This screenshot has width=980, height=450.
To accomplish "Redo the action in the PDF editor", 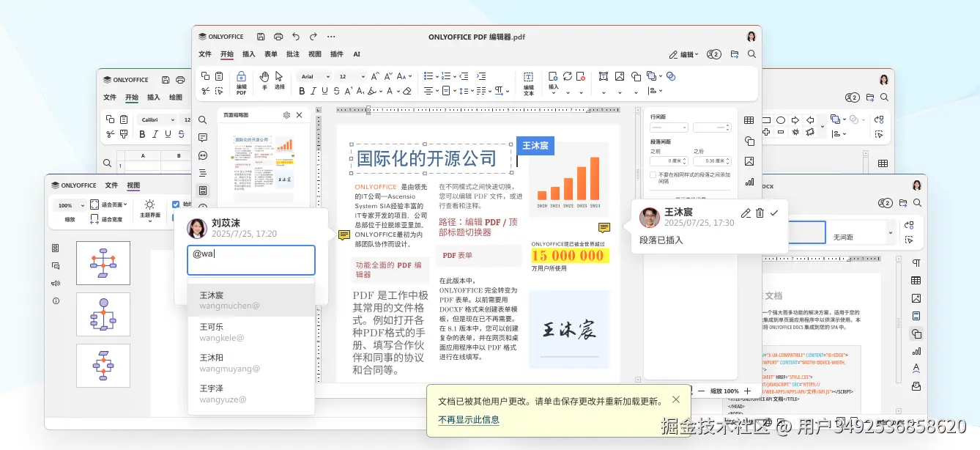I will (x=313, y=37).
